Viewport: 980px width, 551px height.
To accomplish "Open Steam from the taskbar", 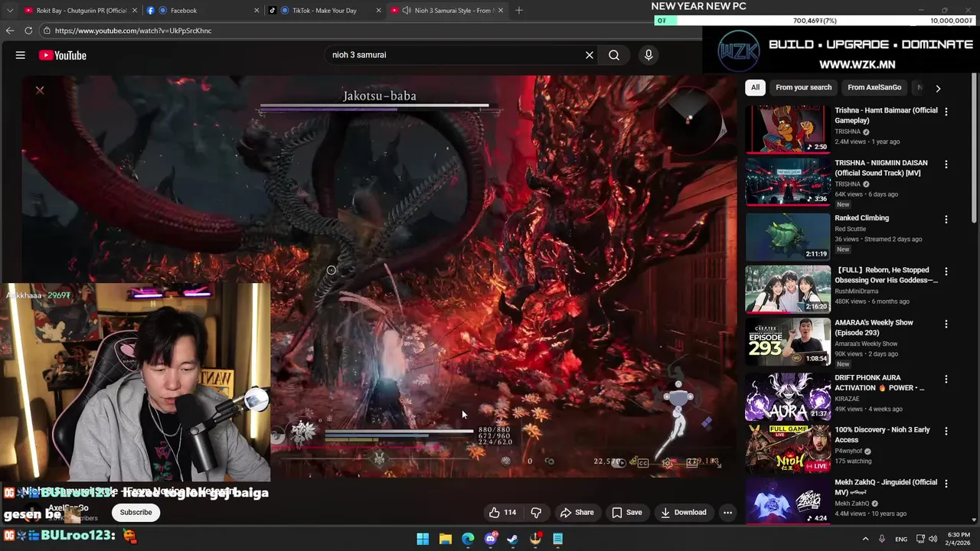I will pos(513,539).
